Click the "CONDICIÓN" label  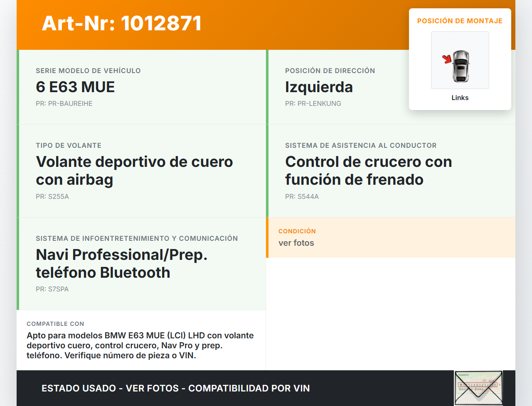tap(297, 231)
